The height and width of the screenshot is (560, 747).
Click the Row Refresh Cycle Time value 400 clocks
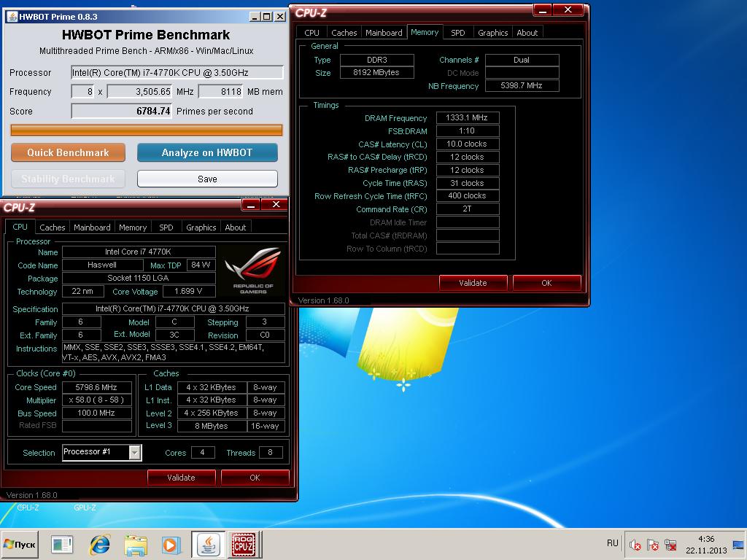point(468,195)
